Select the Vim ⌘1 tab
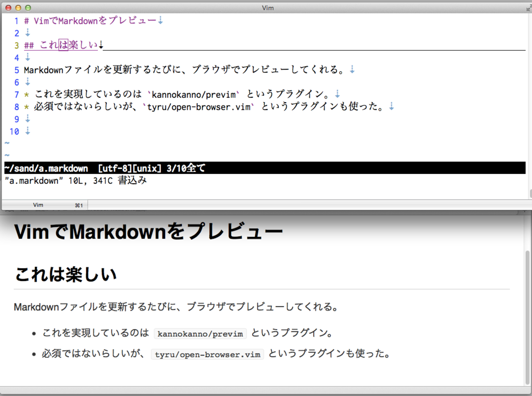 click(x=45, y=205)
